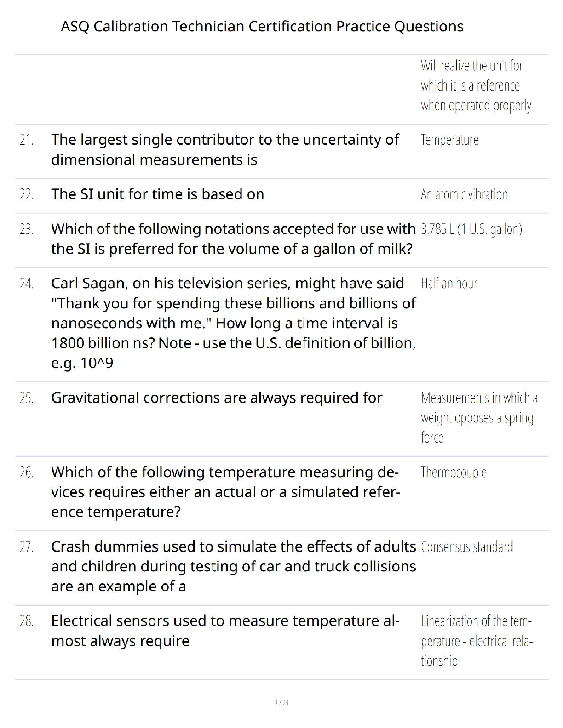Select the answer "Thermocouple"
Image resolution: width=563 pixels, height=728 pixels.
click(x=453, y=472)
